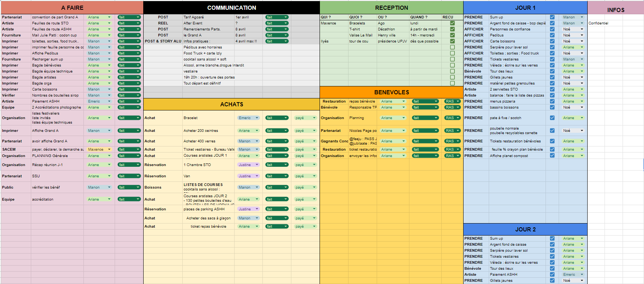Uncheck Pedibus checkbox in JOUR 1
The height and width of the screenshot is (284, 644).
pyautogui.click(x=552, y=35)
